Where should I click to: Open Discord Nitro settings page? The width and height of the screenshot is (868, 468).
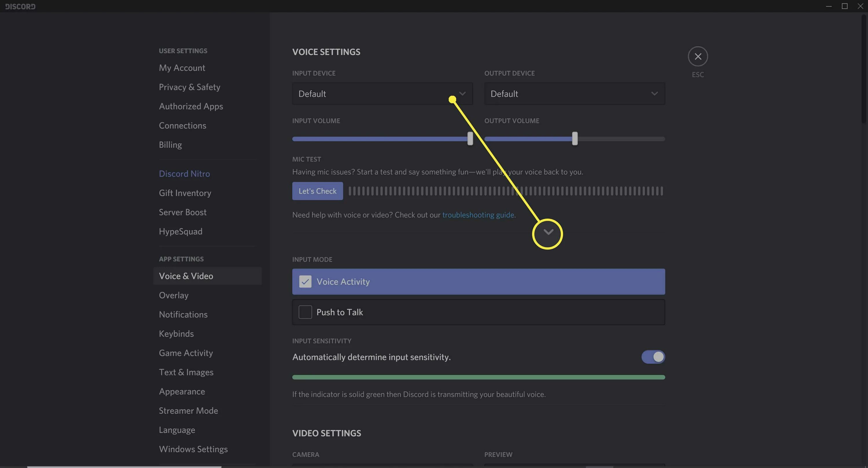pyautogui.click(x=184, y=173)
